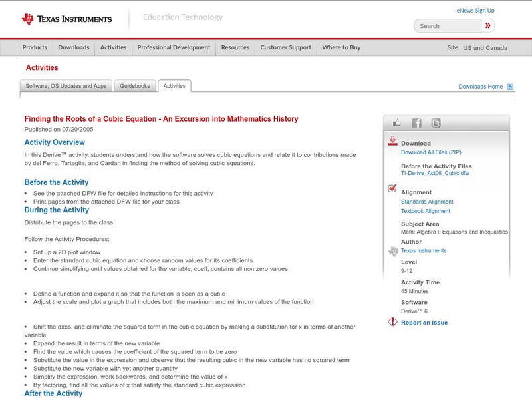532x398 pixels.
Task: Click the Derive 6 software value
Action: click(x=414, y=311)
